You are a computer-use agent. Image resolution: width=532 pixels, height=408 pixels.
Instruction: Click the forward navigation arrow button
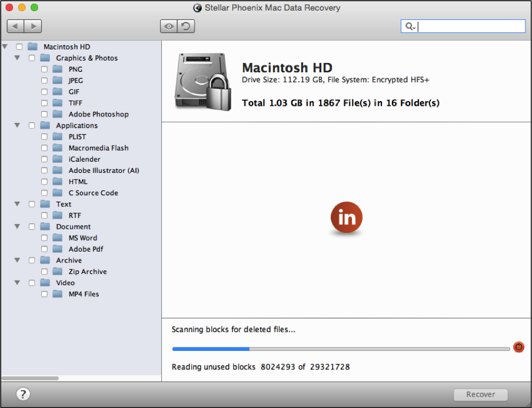33,26
